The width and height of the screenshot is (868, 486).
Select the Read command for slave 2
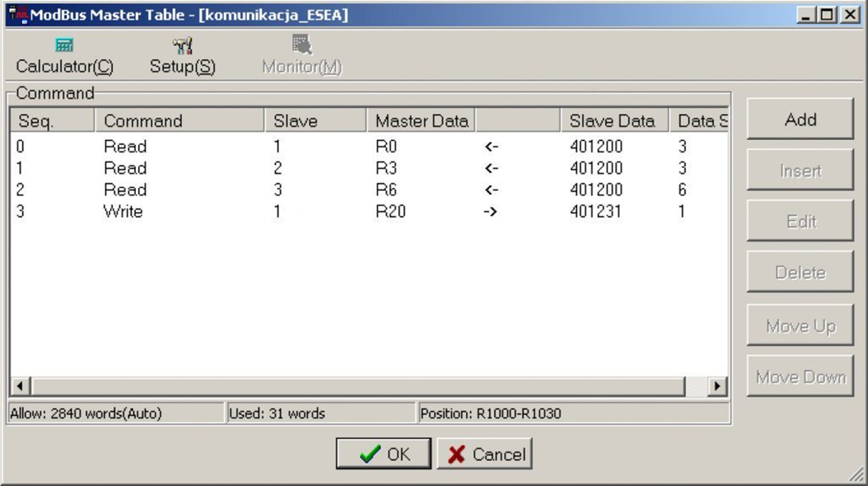coord(125,168)
